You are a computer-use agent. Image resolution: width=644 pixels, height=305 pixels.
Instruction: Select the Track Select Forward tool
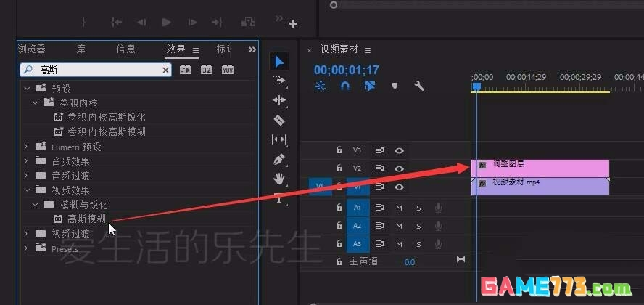(279, 81)
